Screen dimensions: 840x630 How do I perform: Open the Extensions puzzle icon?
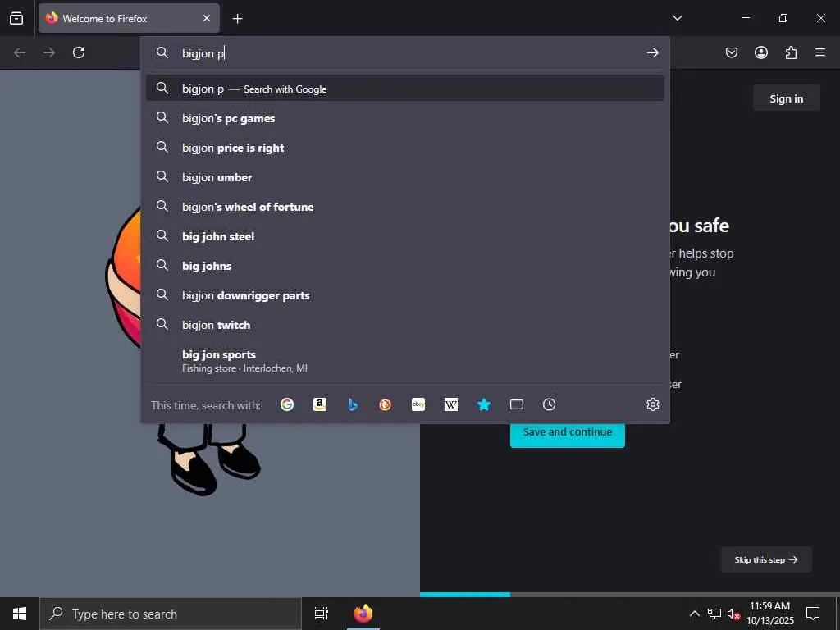tap(791, 52)
